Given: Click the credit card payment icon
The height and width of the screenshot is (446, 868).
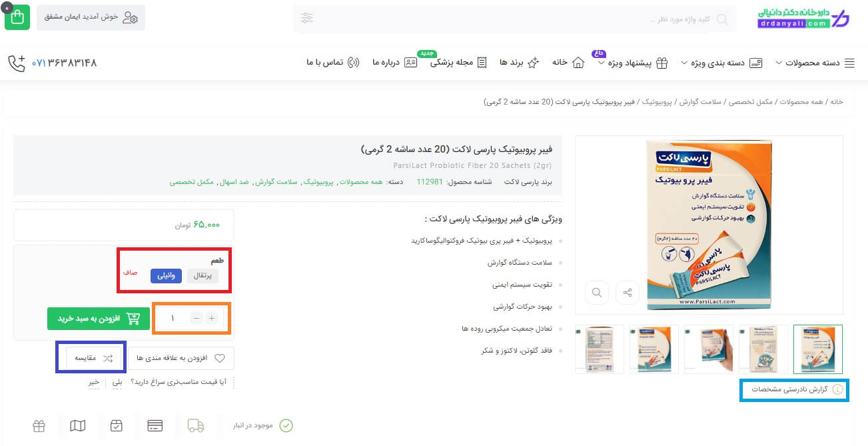Looking at the screenshot, I should (155, 425).
